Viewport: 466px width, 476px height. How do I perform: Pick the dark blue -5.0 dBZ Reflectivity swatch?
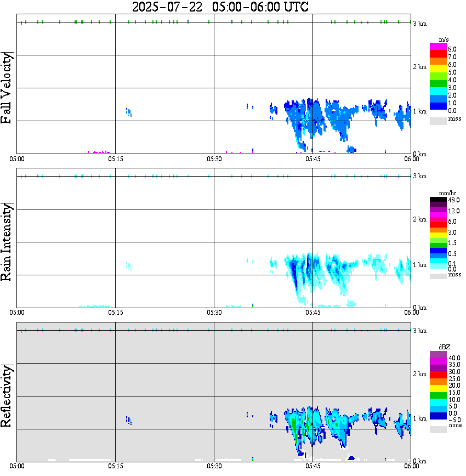pos(438,416)
